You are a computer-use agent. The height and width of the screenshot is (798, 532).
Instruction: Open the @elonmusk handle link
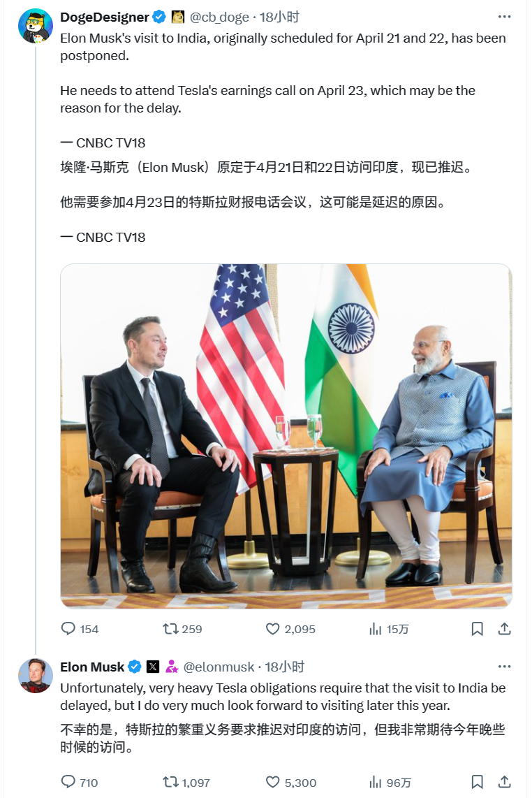click(x=219, y=667)
